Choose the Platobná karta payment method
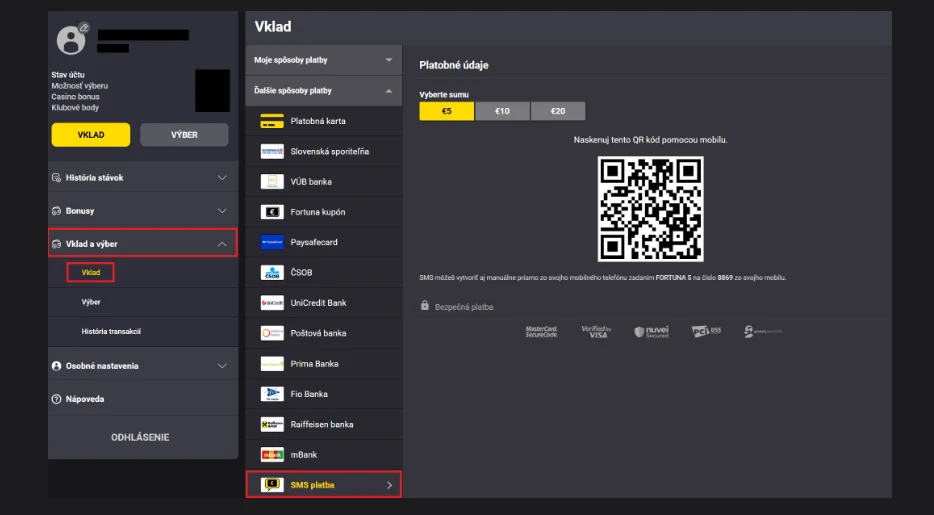The height and width of the screenshot is (515, 934). click(323, 121)
